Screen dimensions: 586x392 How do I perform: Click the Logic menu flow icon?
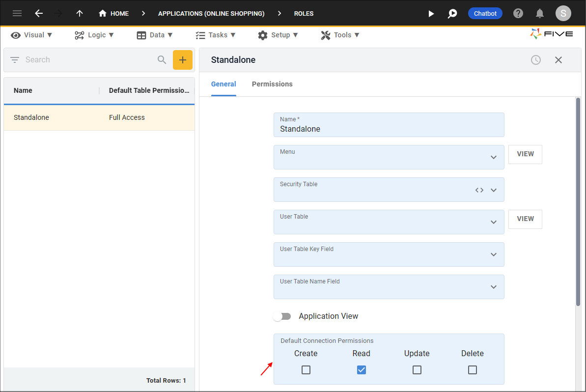[79, 35]
